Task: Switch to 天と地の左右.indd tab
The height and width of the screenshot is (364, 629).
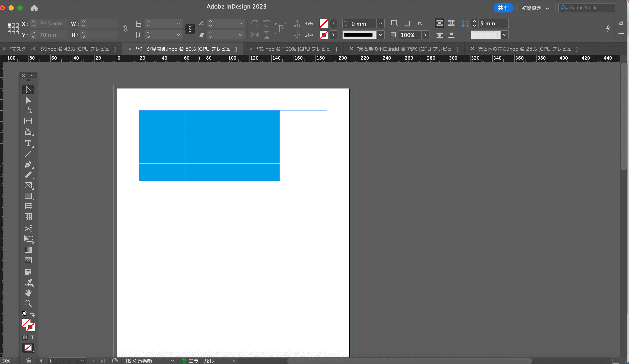Action: [x=527, y=49]
